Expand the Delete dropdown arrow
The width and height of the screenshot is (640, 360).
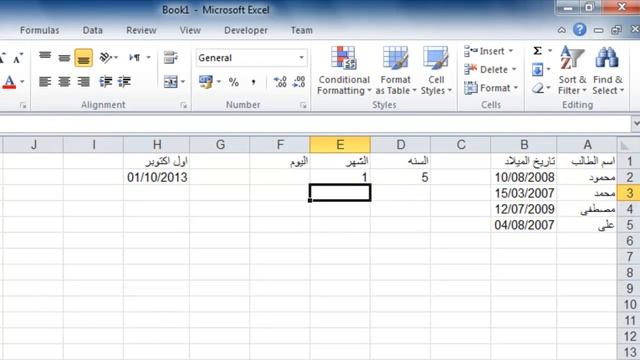coord(514,69)
